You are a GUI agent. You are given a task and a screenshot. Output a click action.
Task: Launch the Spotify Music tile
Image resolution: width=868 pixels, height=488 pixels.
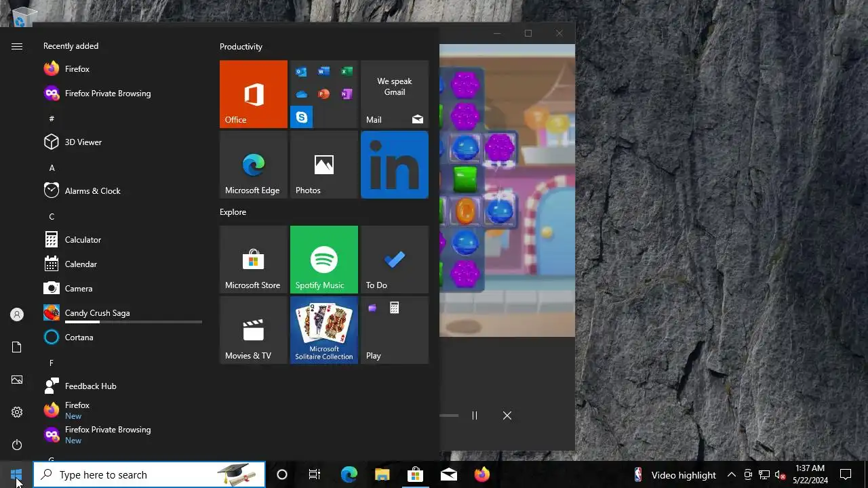[x=324, y=260]
